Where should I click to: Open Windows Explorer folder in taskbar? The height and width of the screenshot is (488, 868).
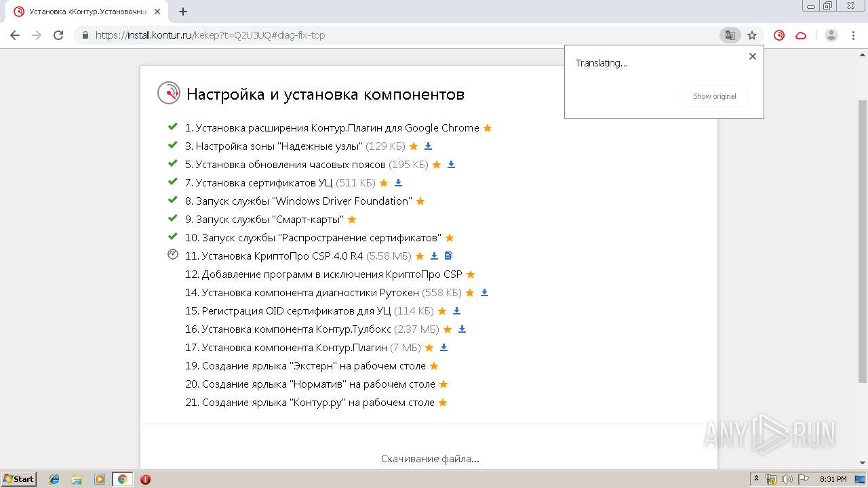[77, 479]
